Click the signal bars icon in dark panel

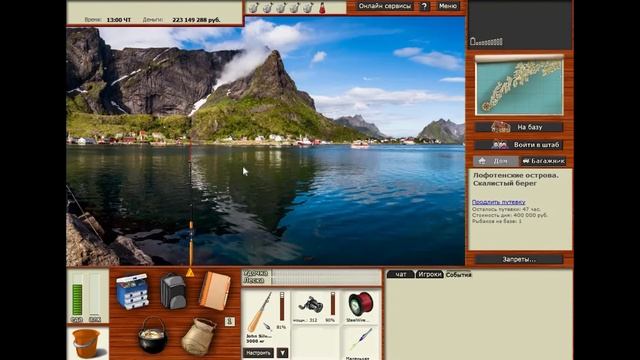pos(486,41)
